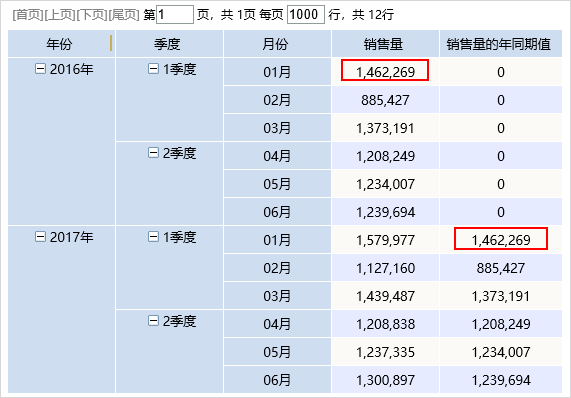Image resolution: width=571 pixels, height=398 pixels.
Task: Click the 05月 cell under 2016年
Action: pyautogui.click(x=277, y=184)
